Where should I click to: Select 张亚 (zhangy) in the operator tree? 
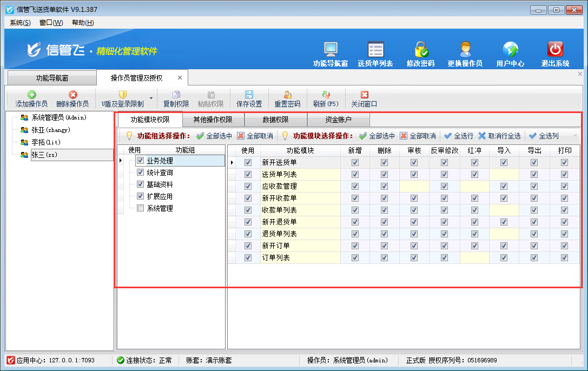point(50,130)
